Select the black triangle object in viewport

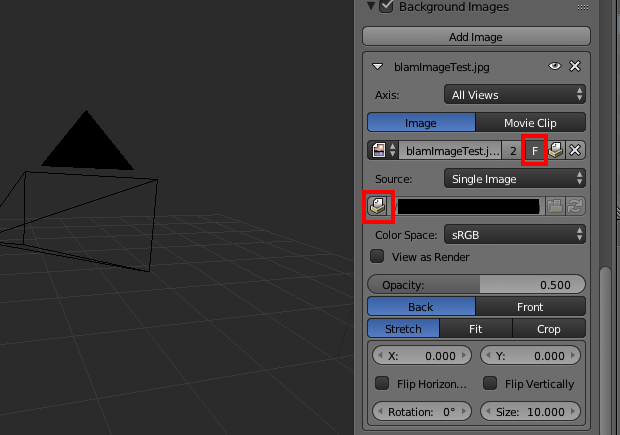click(87, 144)
